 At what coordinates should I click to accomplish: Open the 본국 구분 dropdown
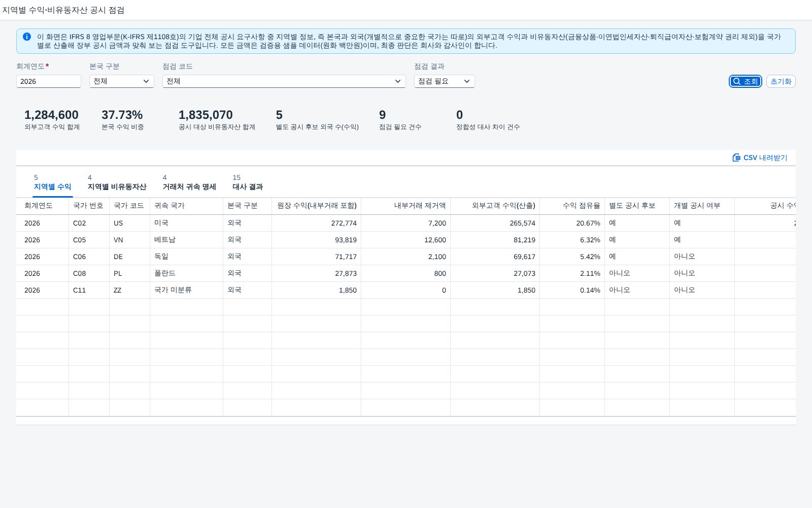pos(122,81)
